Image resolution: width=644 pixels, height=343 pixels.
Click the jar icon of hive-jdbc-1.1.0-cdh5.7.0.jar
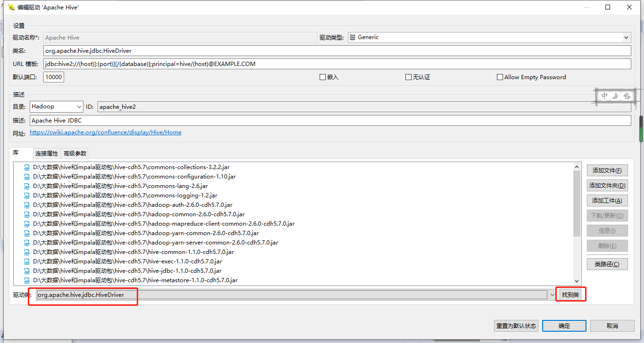click(x=27, y=271)
